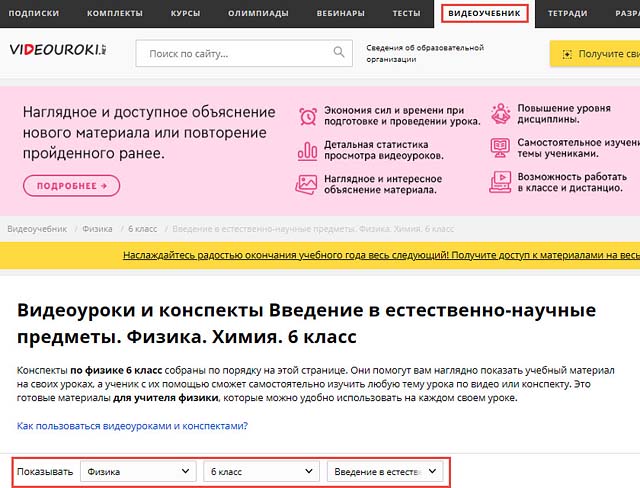Open the Введение в естест... course dropdown
640x488 pixels.
pyautogui.click(x=385, y=471)
